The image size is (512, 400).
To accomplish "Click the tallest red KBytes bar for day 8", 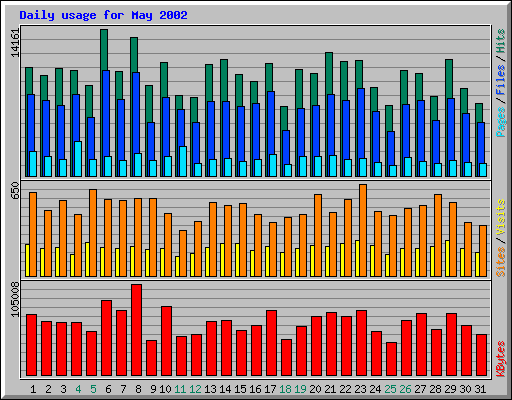I will [136, 330].
